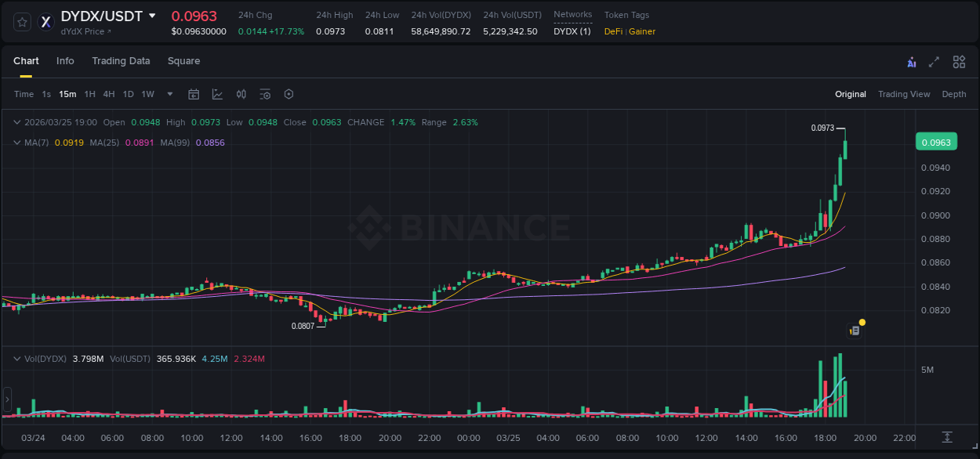The height and width of the screenshot is (459, 980).
Task: Switch to the Trading Data tab
Action: tap(121, 61)
